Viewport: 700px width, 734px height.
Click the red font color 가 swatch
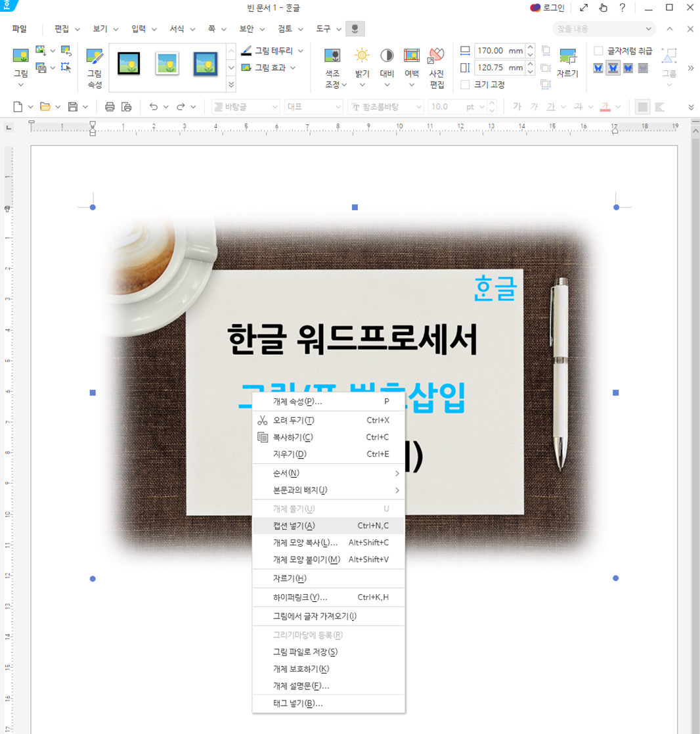pos(605,106)
